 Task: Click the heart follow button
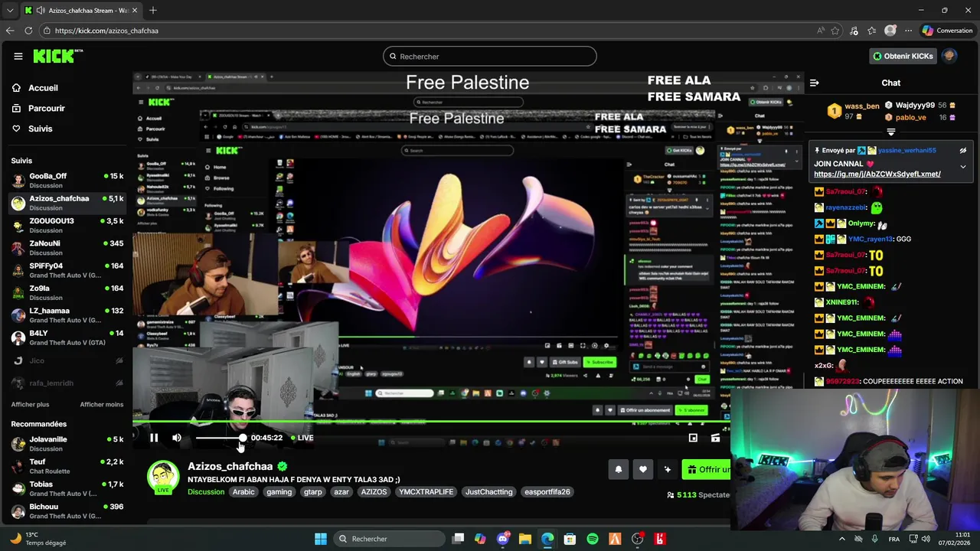(643, 470)
